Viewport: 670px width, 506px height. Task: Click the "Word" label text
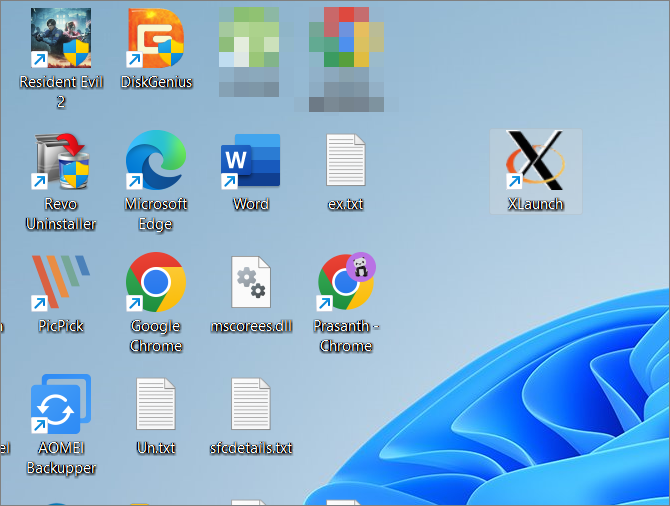point(251,204)
